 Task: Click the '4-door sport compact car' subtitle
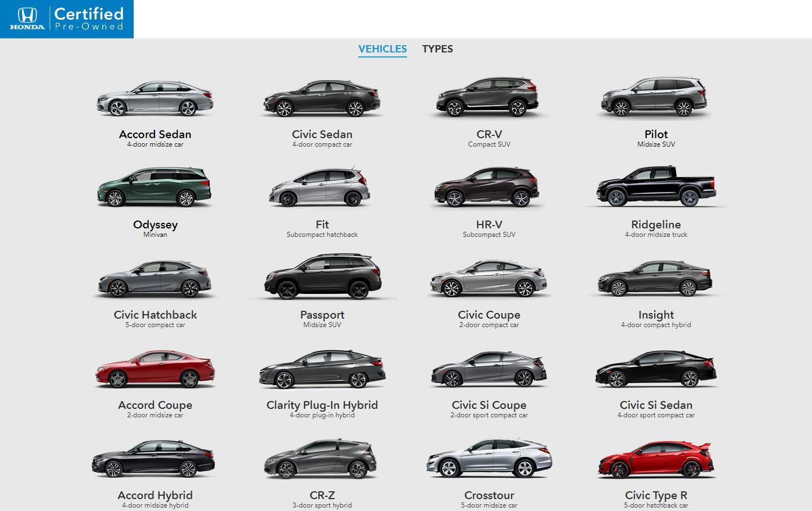pyautogui.click(x=656, y=415)
